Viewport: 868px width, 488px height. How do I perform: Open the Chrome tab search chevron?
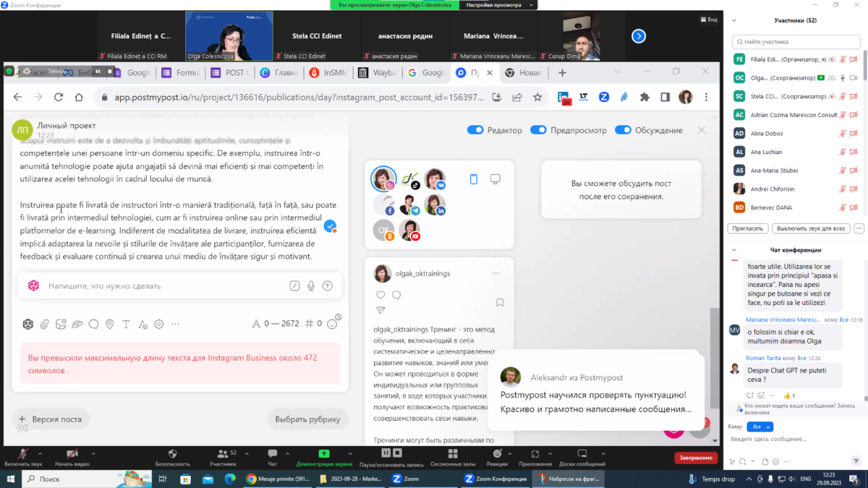tap(618, 72)
